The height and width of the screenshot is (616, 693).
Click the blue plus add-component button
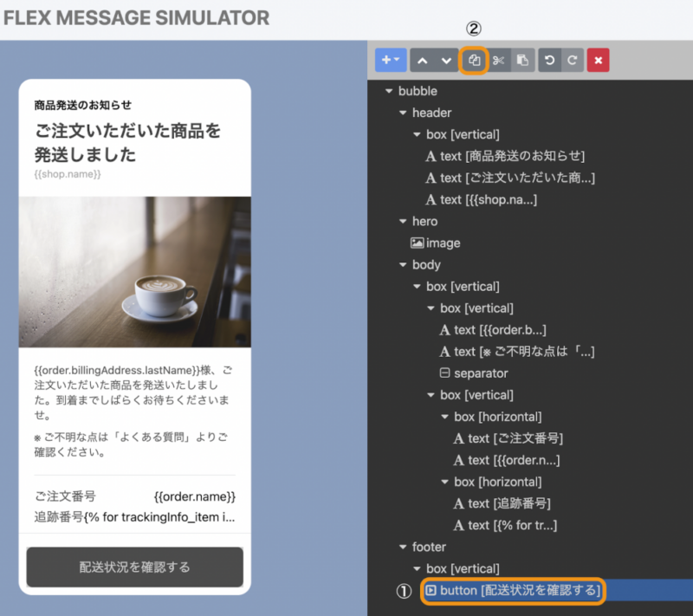coord(391,60)
